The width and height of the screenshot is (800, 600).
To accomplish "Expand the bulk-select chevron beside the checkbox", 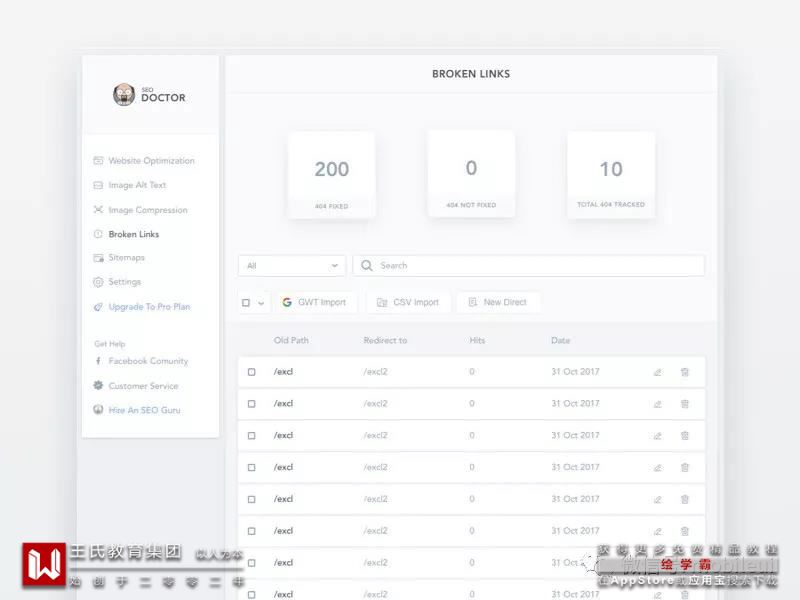I will (x=261, y=303).
